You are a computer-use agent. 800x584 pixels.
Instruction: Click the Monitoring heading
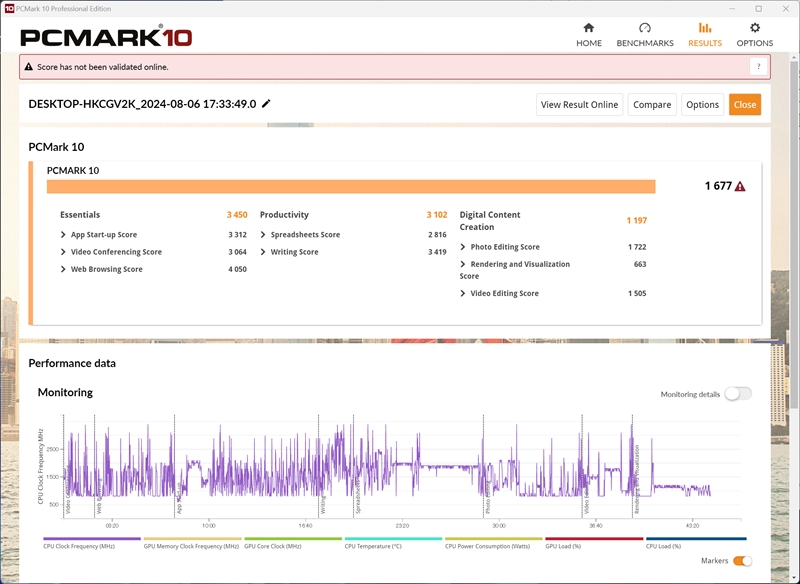point(65,392)
